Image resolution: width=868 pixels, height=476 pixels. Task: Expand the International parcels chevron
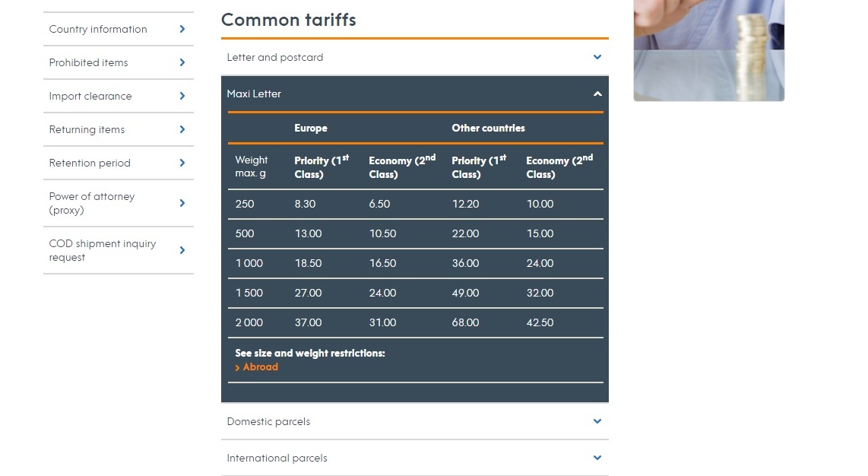[597, 458]
